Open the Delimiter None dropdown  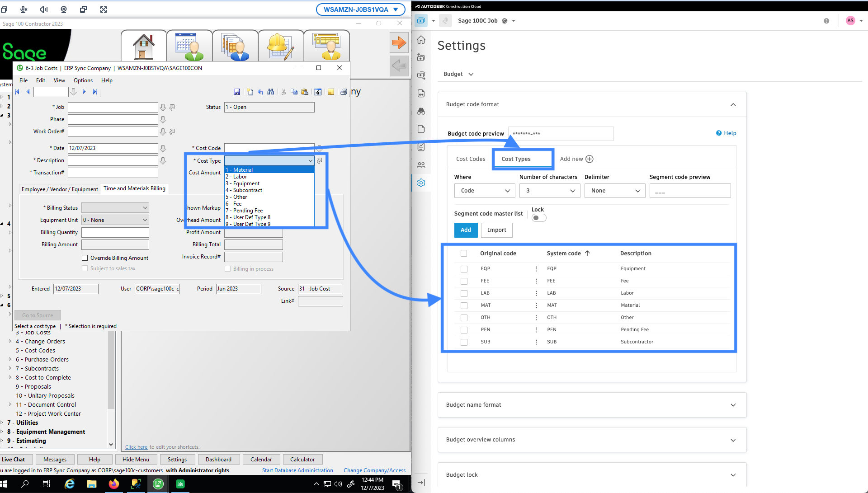pyautogui.click(x=615, y=191)
